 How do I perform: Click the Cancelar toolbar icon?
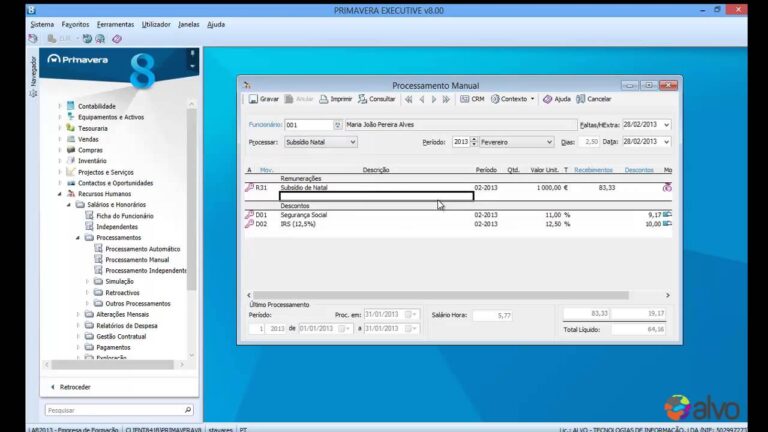580,99
